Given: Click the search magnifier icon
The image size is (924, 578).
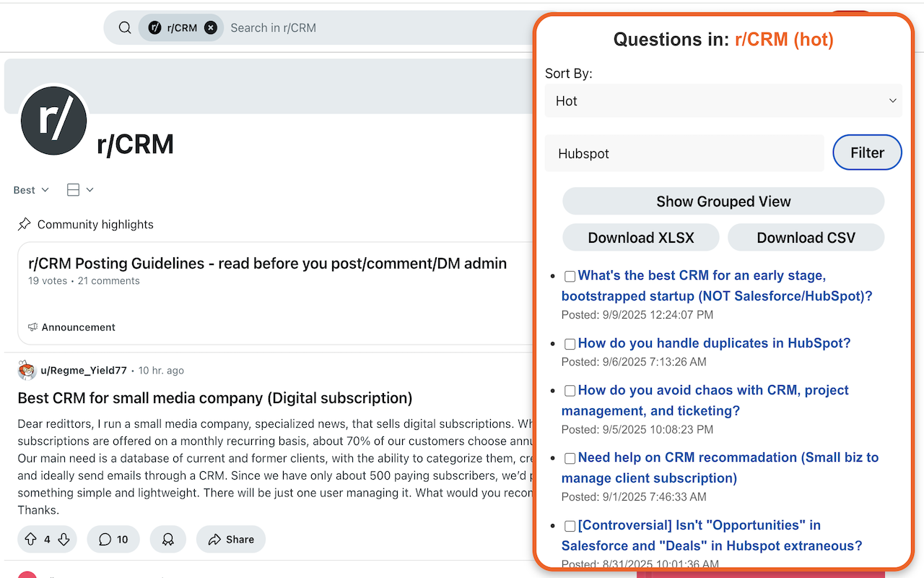Looking at the screenshot, I should point(125,28).
